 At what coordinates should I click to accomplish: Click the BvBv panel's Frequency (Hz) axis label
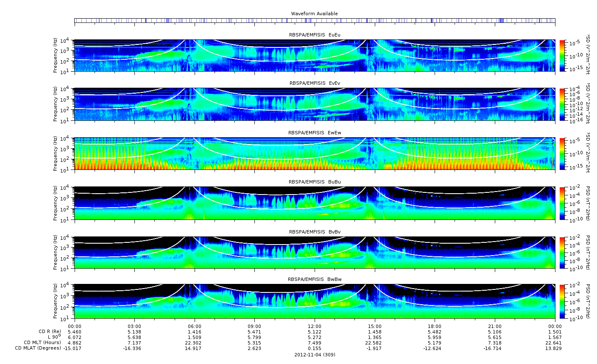click(x=56, y=253)
